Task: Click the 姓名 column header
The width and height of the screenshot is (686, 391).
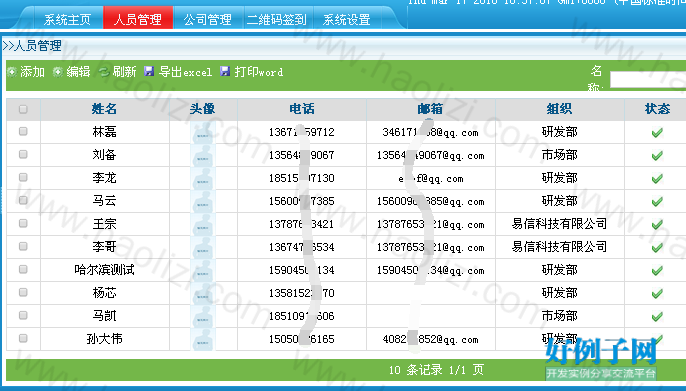Action: tap(105, 109)
